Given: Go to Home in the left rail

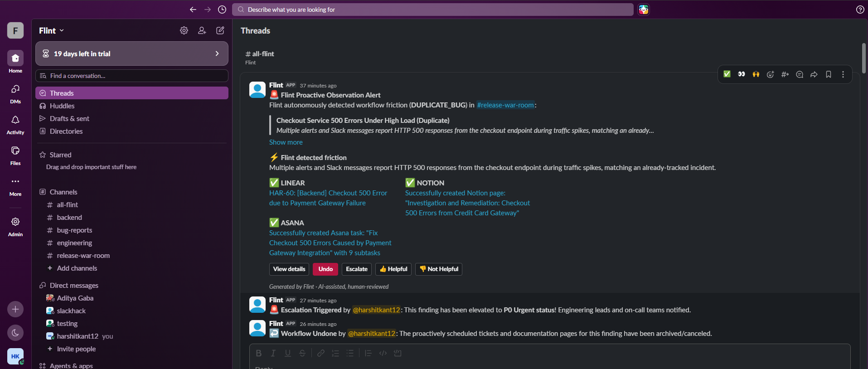Looking at the screenshot, I should pos(15,62).
